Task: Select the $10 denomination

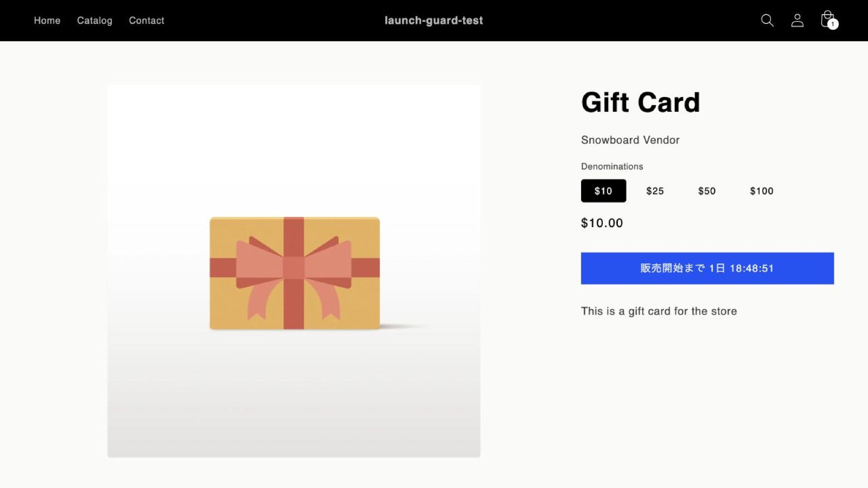Action: (603, 191)
